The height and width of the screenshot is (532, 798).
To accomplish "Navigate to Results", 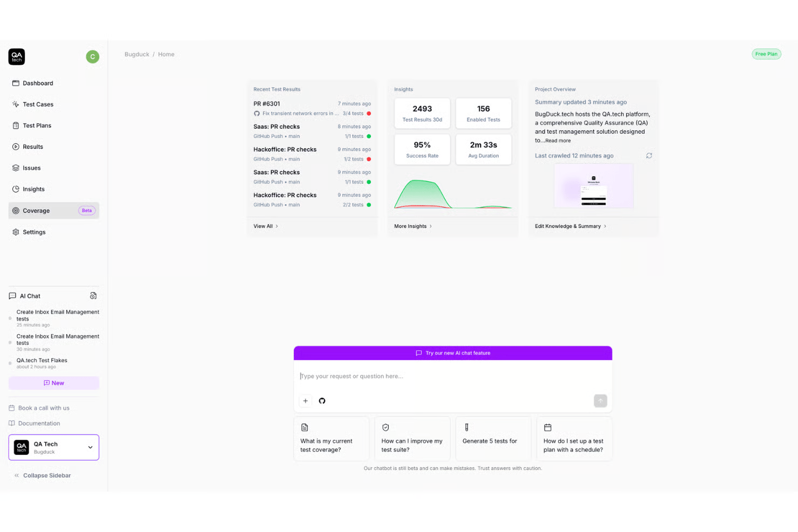I will coord(54,147).
